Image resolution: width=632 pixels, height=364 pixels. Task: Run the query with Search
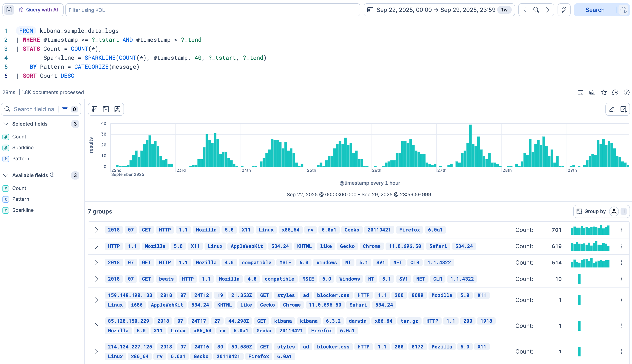point(595,10)
